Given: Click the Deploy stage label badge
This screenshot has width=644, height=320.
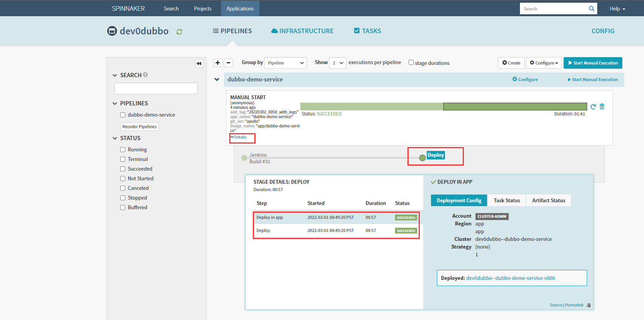Looking at the screenshot, I should pos(436,155).
